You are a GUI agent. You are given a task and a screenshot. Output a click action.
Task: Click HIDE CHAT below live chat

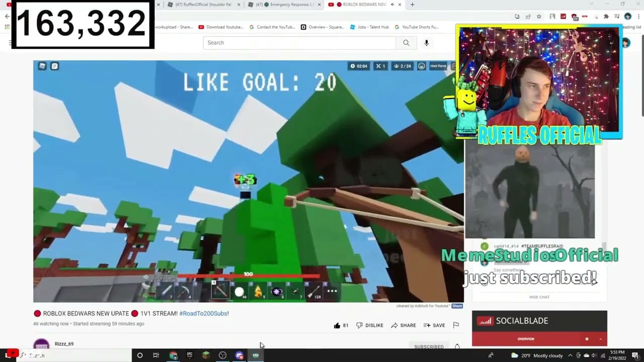[x=539, y=297]
